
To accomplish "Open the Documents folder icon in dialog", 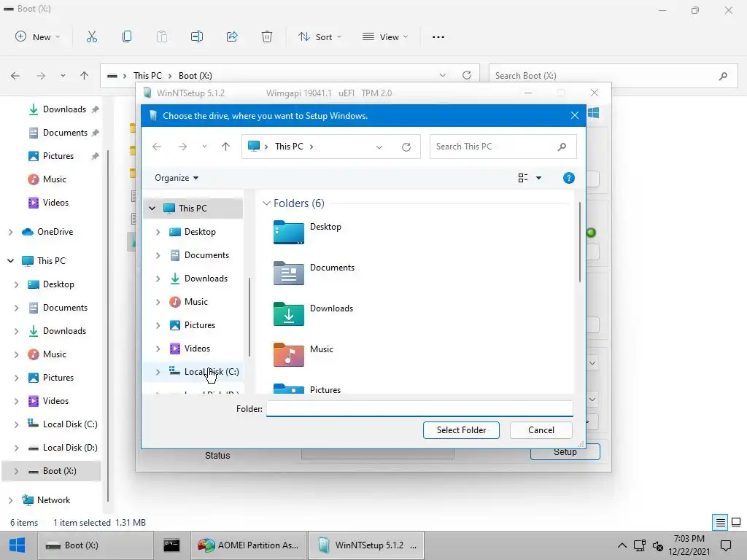I will [288, 273].
